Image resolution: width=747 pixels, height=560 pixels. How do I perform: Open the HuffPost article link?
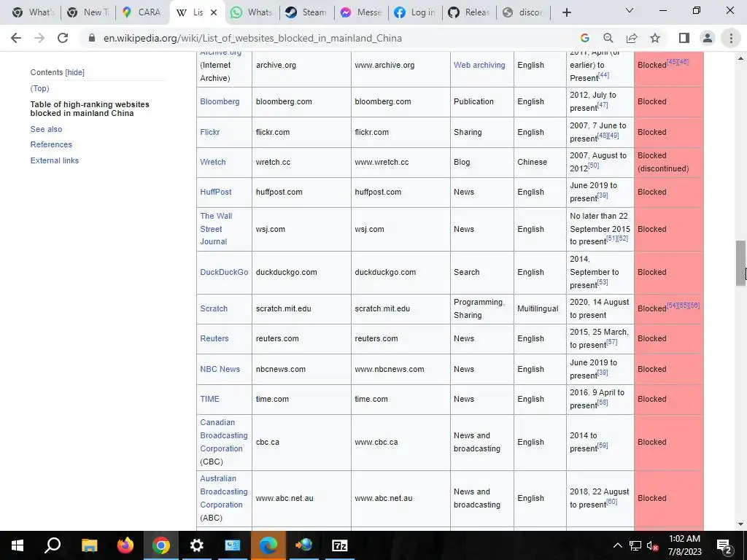click(216, 192)
